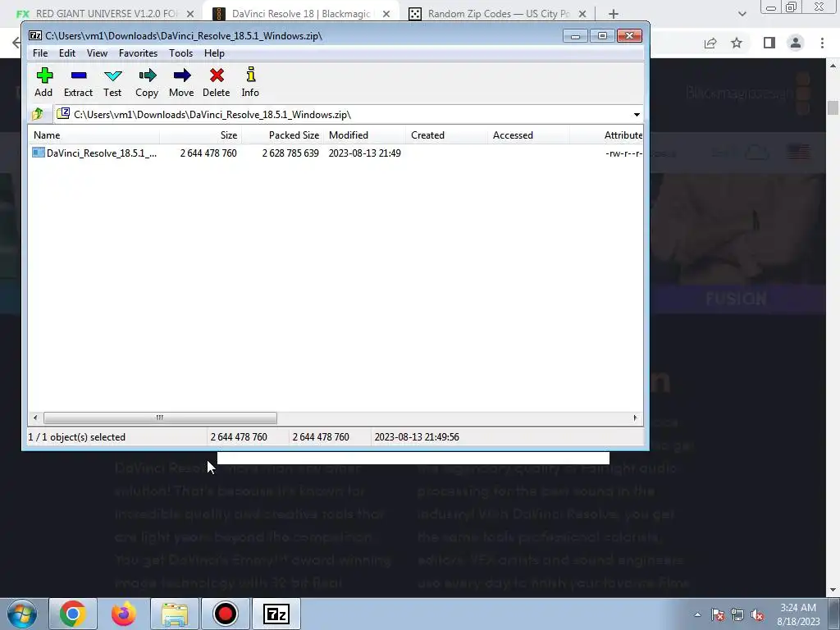This screenshot has width=840, height=630.
Task: Run the Test archive tool
Action: tap(112, 82)
